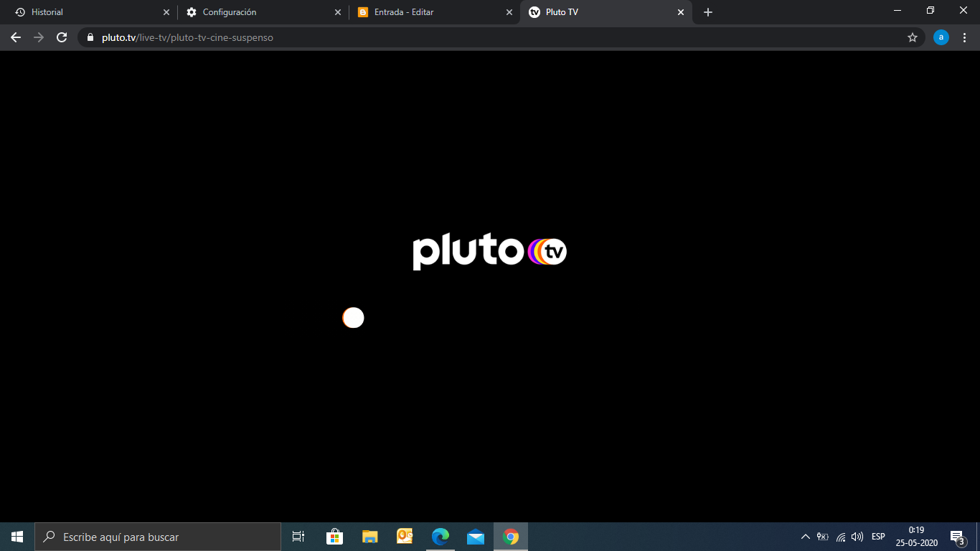Select Chrome icon in taskbar
980x551 pixels.
pyautogui.click(x=511, y=537)
